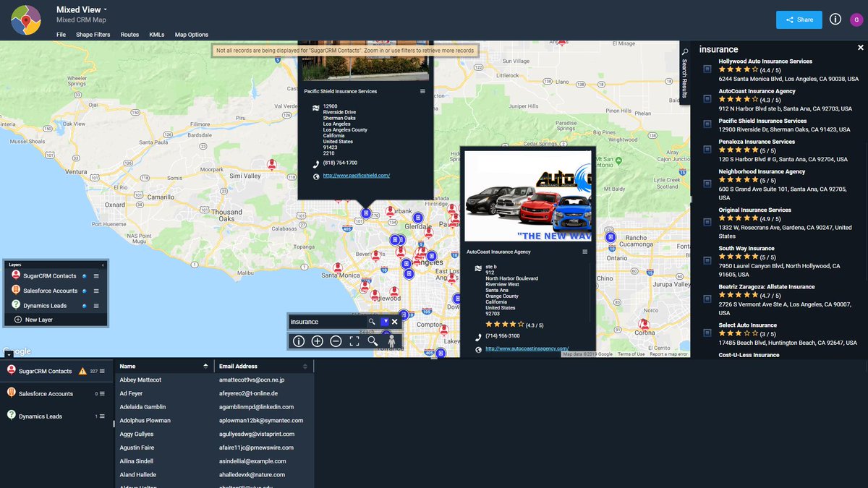
Task: Zoom out with the minus circle icon
Action: point(336,341)
